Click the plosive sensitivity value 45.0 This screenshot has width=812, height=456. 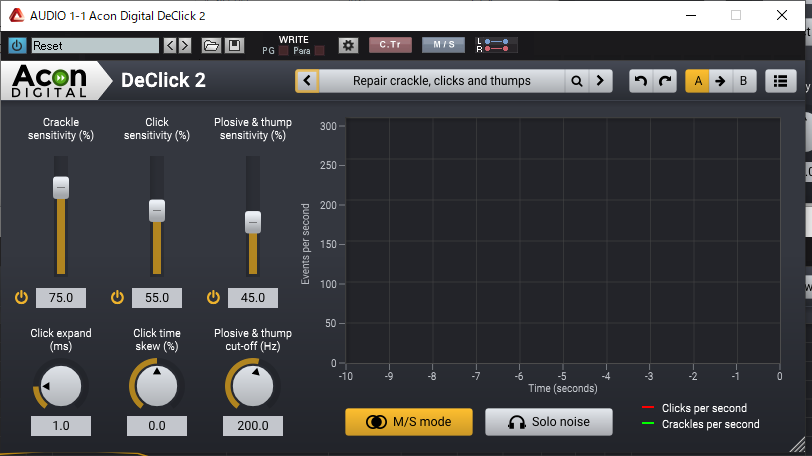pyautogui.click(x=253, y=298)
